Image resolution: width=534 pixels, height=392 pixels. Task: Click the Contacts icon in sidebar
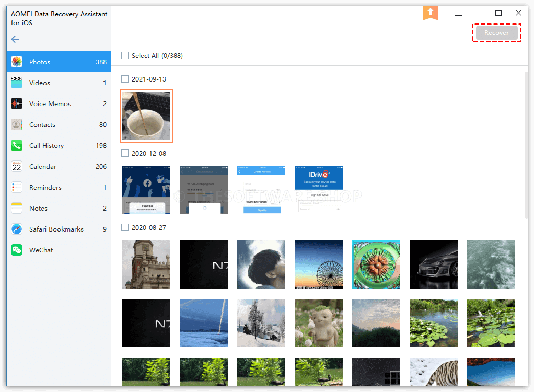[x=17, y=124]
